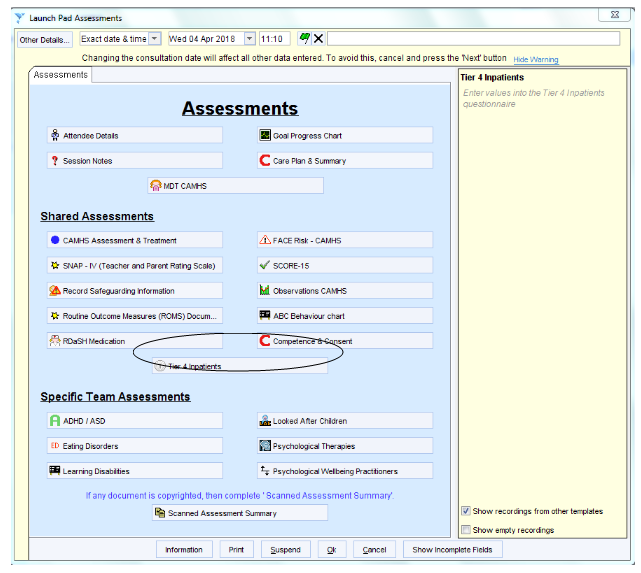Open the consultation date picker dropdown

pyautogui.click(x=249, y=39)
